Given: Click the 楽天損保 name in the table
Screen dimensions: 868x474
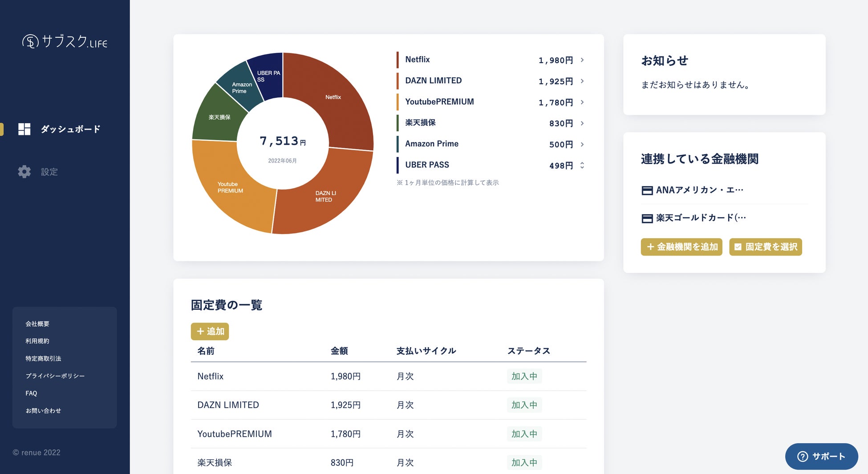Looking at the screenshot, I should pyautogui.click(x=215, y=463).
